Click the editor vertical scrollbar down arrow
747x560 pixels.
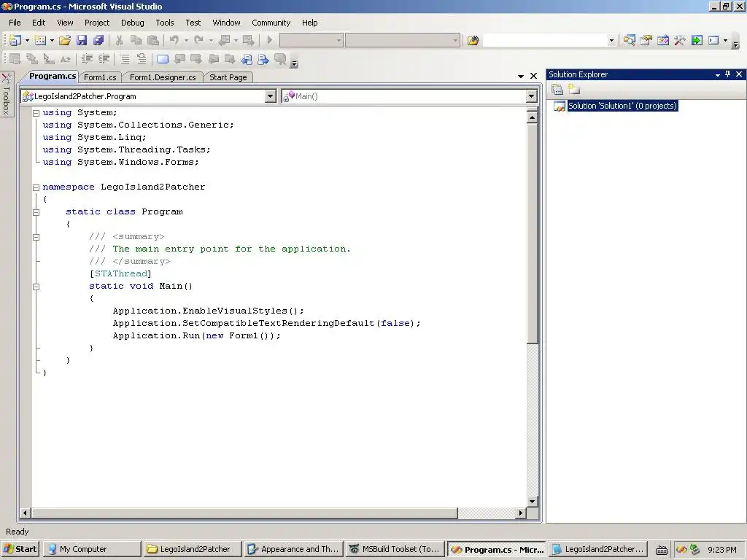point(532,501)
